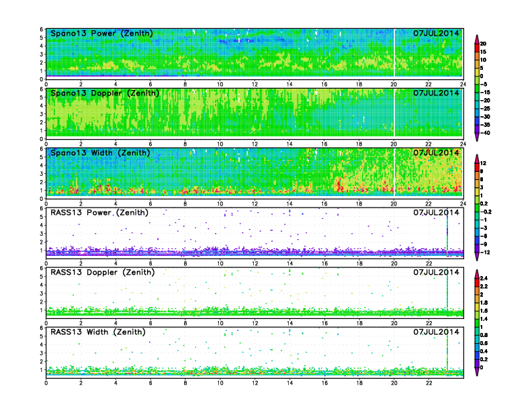Pick the orange segment of the bottom colorbar
The height and width of the screenshot is (411, 532).
coord(477,291)
